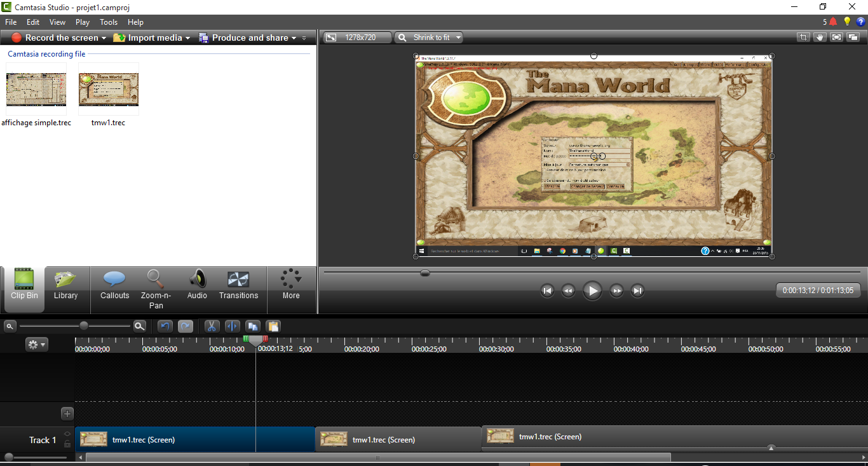The width and height of the screenshot is (868, 466).
Task: Click the green selection in-point marker
Action: click(x=246, y=339)
